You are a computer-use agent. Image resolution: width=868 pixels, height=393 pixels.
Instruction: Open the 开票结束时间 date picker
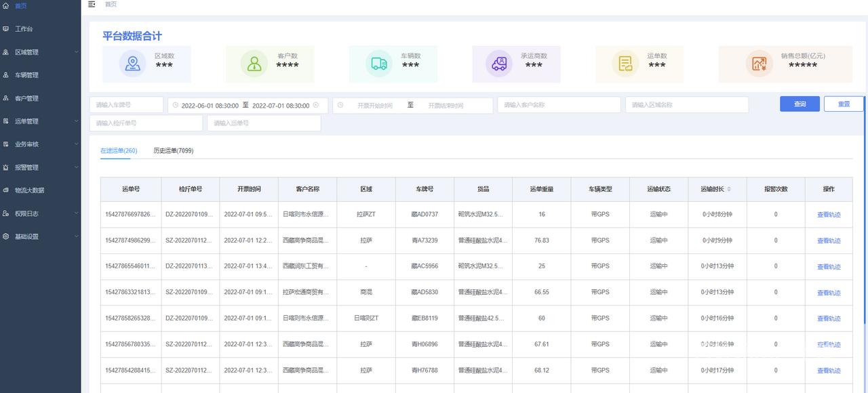click(446, 106)
